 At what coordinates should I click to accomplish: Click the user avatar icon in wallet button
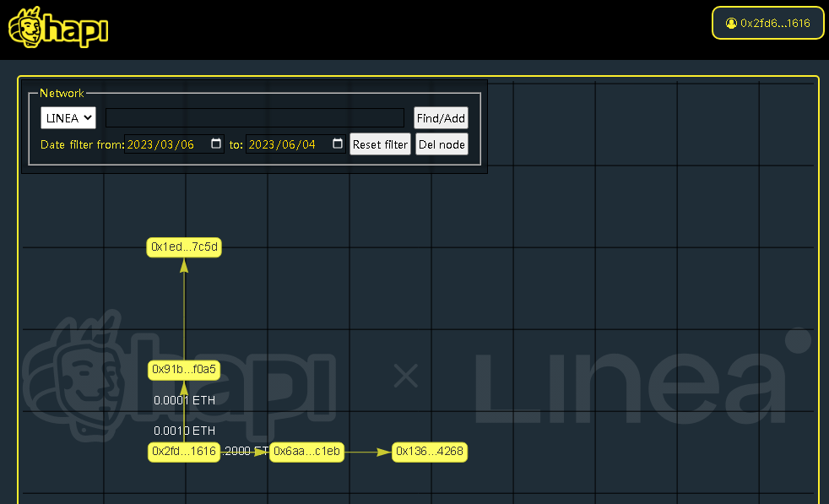(x=731, y=24)
